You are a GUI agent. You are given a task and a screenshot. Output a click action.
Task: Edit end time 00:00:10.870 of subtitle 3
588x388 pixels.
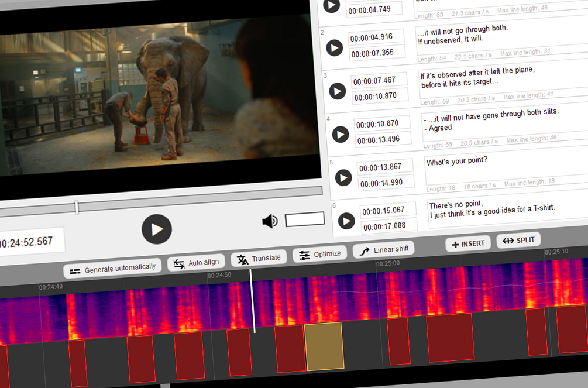(380, 97)
